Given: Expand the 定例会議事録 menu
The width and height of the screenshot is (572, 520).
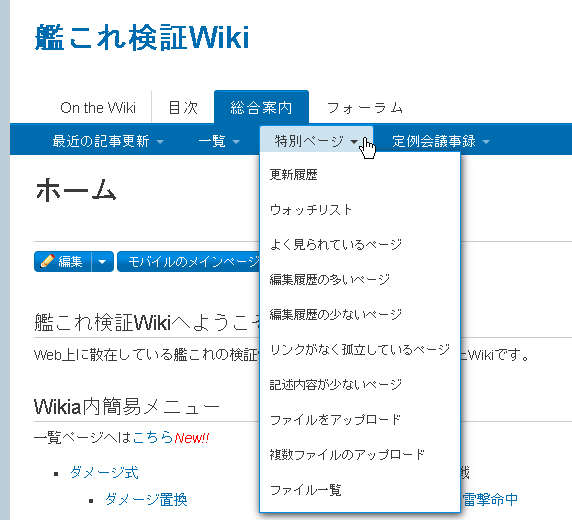Looking at the screenshot, I should pyautogui.click(x=440, y=141).
